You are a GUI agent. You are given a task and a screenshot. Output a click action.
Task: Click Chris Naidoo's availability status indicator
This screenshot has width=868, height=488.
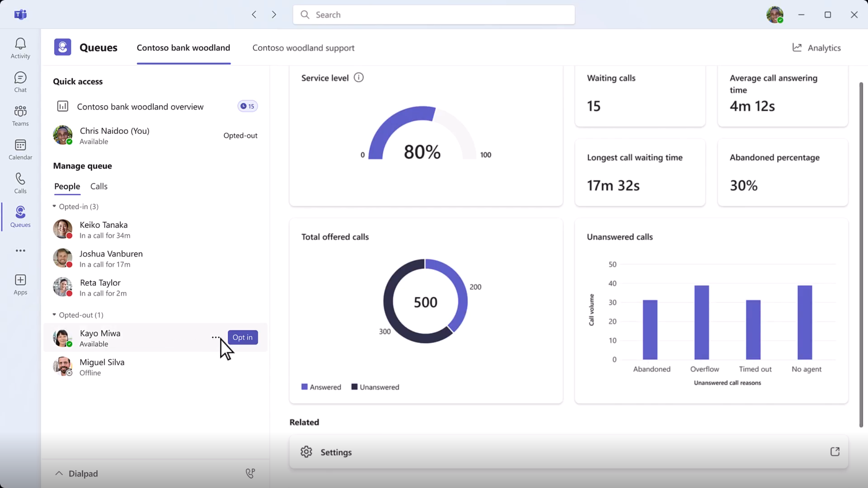pyautogui.click(x=69, y=142)
